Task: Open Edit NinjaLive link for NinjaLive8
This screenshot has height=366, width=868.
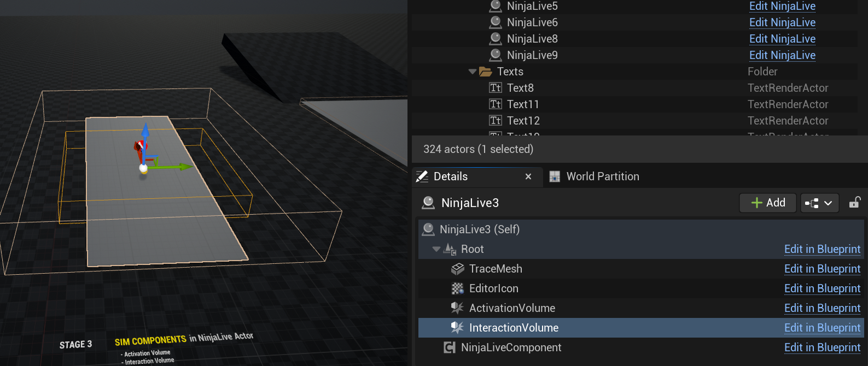Action: click(782, 39)
